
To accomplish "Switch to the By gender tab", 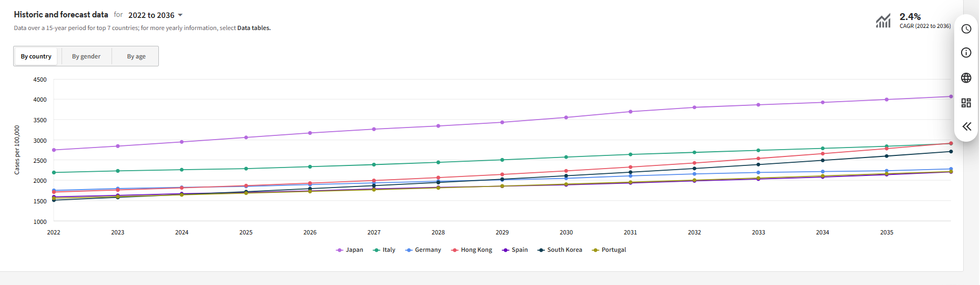I will point(86,56).
